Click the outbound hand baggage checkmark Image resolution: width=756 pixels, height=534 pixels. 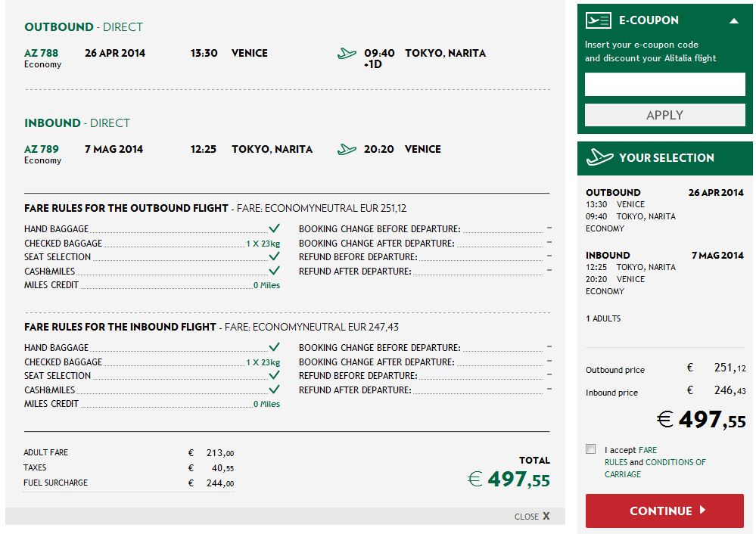275,228
